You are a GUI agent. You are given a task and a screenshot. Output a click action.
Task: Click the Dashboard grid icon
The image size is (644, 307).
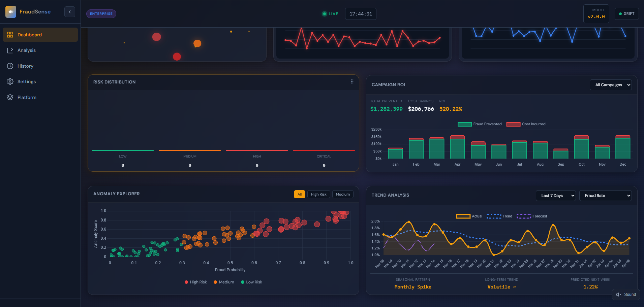(10, 35)
